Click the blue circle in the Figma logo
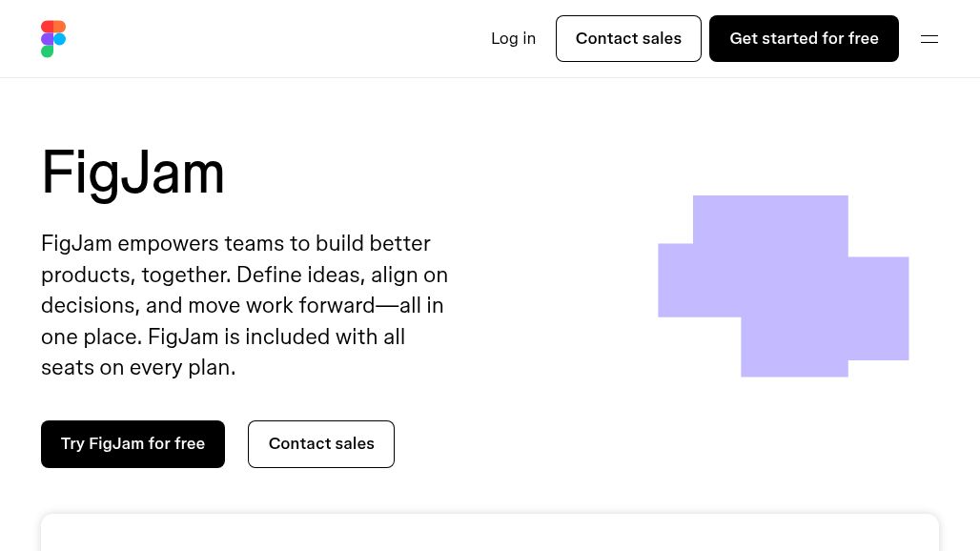 point(59,39)
